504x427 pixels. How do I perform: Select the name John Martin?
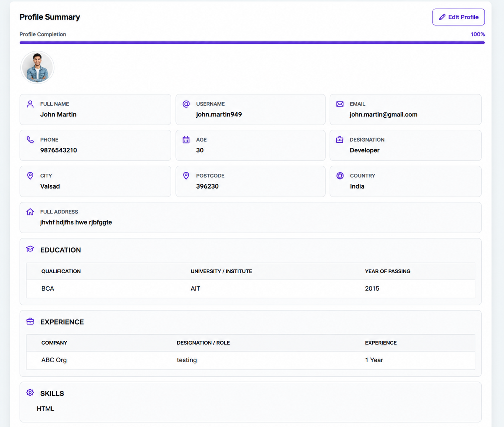(x=58, y=115)
